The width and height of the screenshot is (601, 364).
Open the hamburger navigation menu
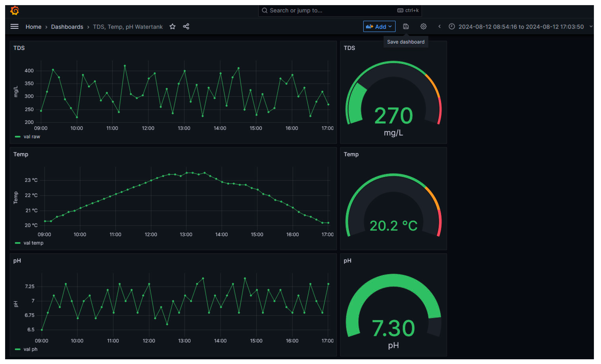click(14, 26)
